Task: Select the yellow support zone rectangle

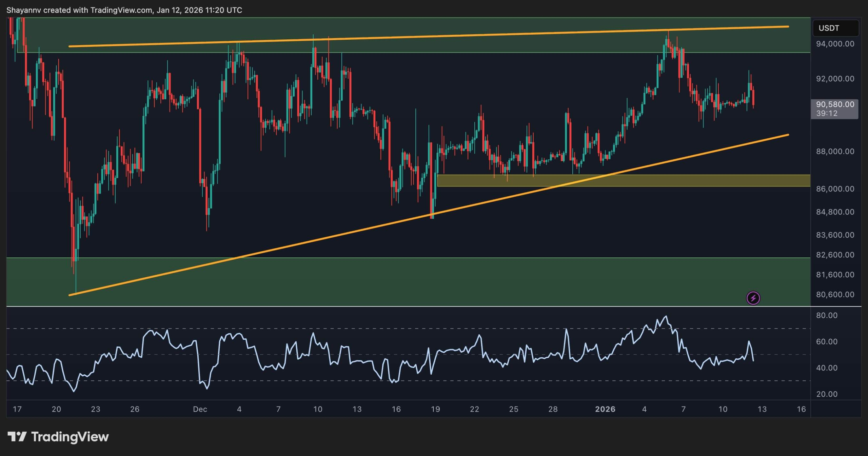Action: (x=712, y=181)
